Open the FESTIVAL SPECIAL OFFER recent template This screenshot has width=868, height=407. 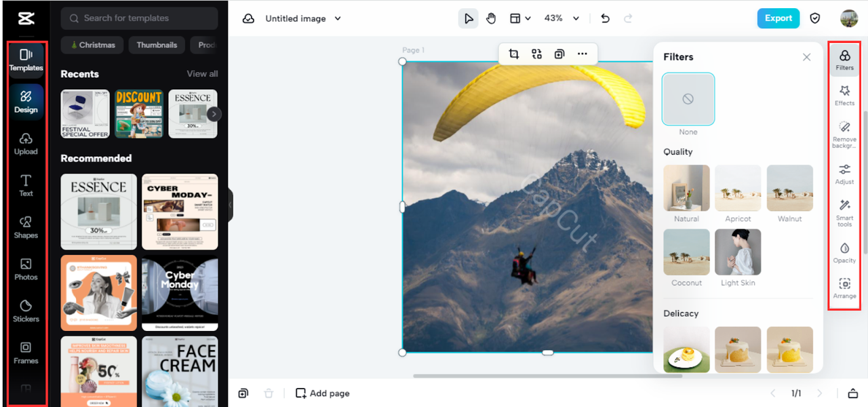click(x=85, y=114)
